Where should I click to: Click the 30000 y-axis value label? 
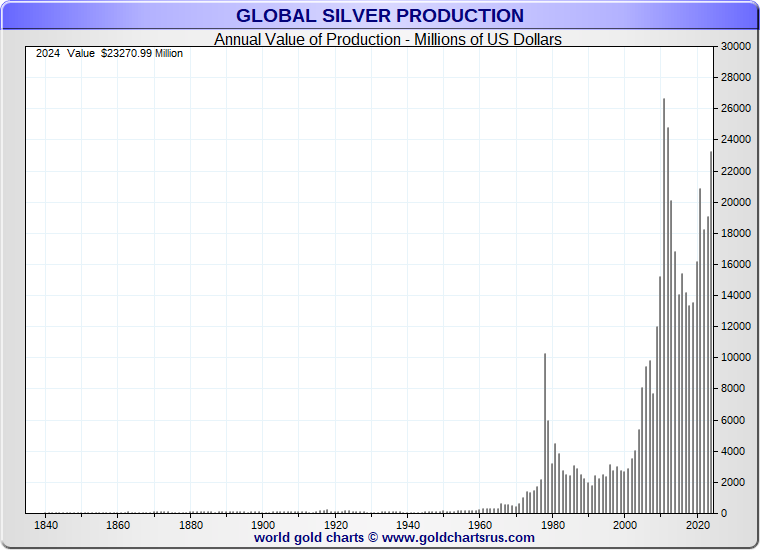coord(736,47)
